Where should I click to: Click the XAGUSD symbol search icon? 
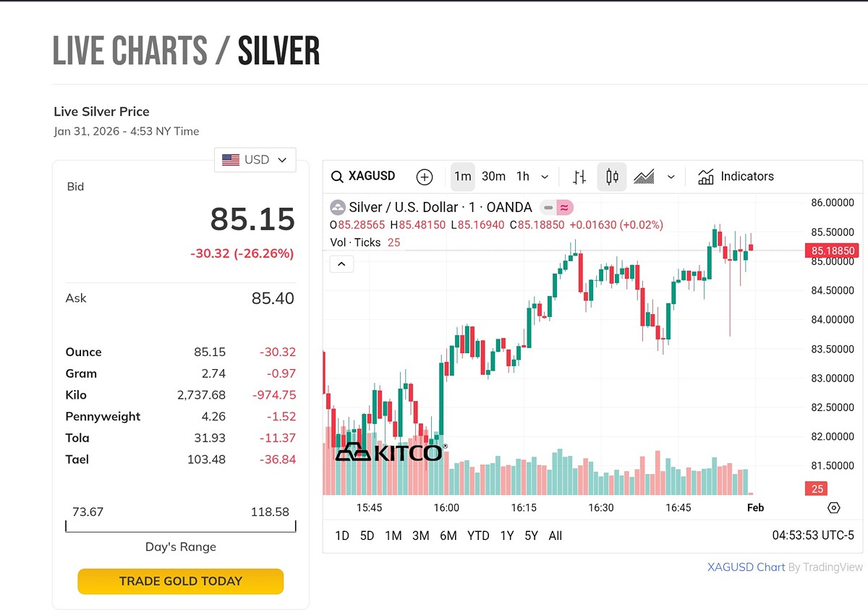pos(337,177)
